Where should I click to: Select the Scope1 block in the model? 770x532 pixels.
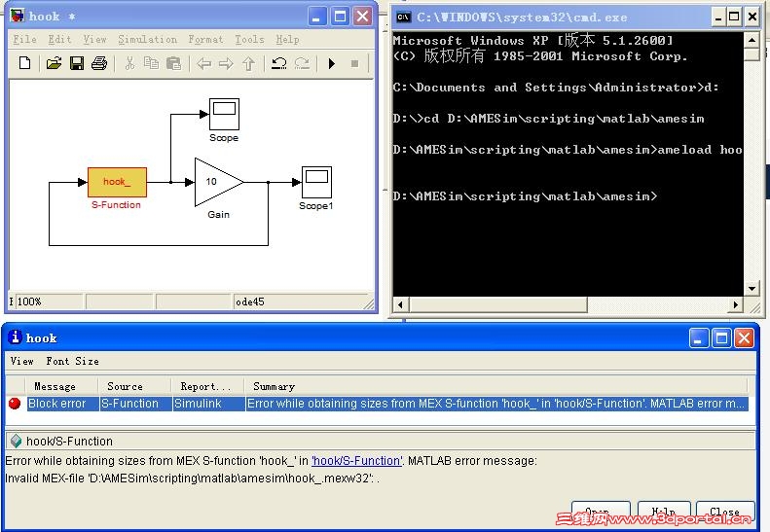(316, 182)
